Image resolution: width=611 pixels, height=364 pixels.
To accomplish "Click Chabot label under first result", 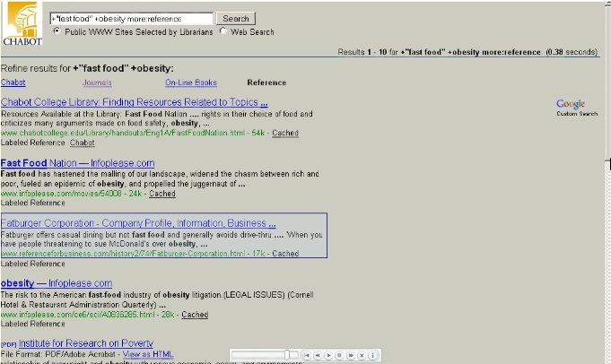I will point(83,143).
